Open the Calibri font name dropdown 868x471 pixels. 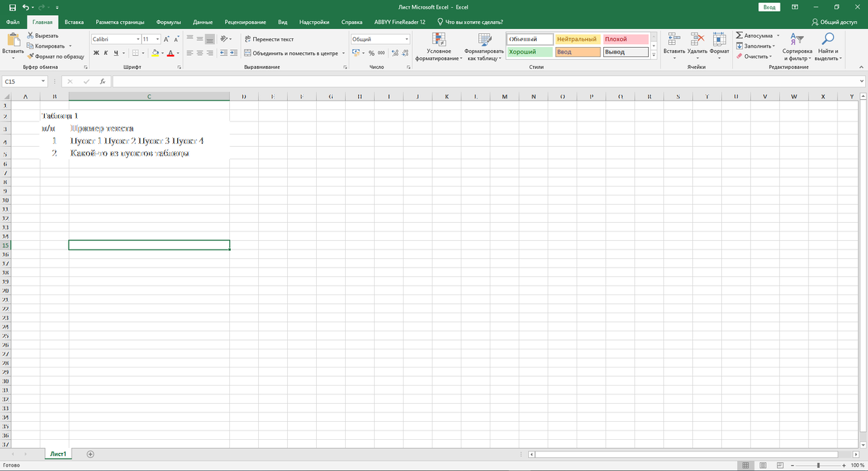coord(137,39)
